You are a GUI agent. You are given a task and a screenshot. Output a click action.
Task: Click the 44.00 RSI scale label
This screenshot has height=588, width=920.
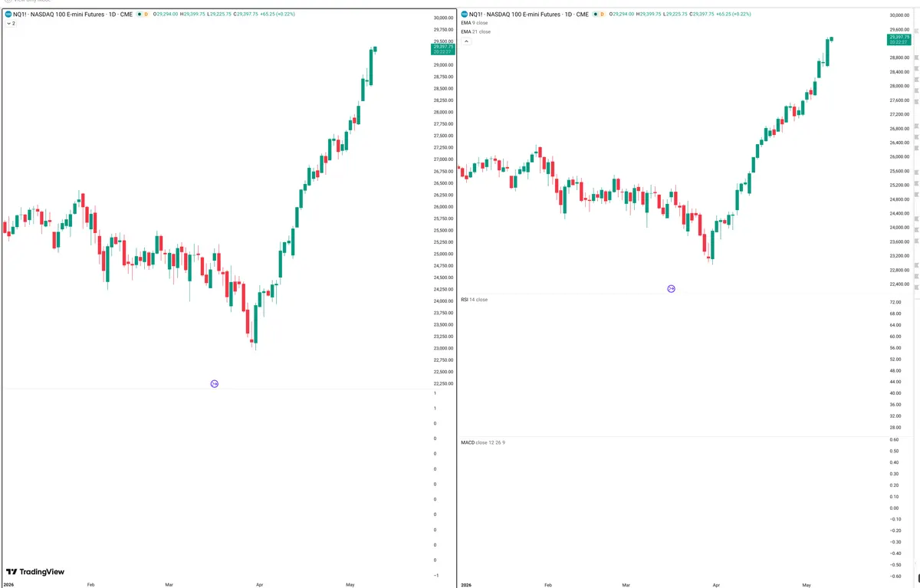(x=895, y=382)
